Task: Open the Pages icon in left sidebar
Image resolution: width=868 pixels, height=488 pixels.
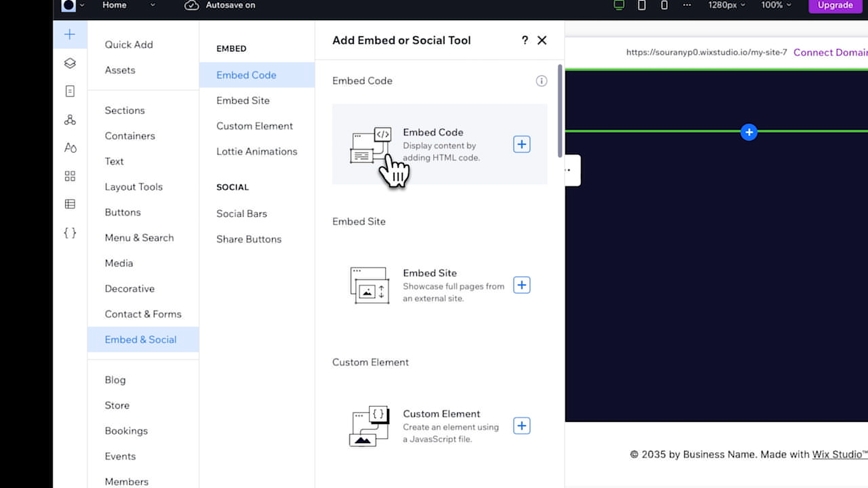Action: pyautogui.click(x=70, y=91)
